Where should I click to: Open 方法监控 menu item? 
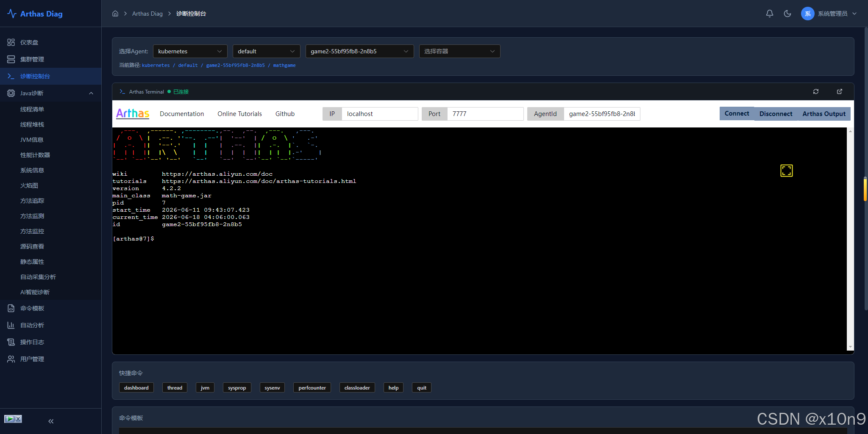[x=32, y=231]
